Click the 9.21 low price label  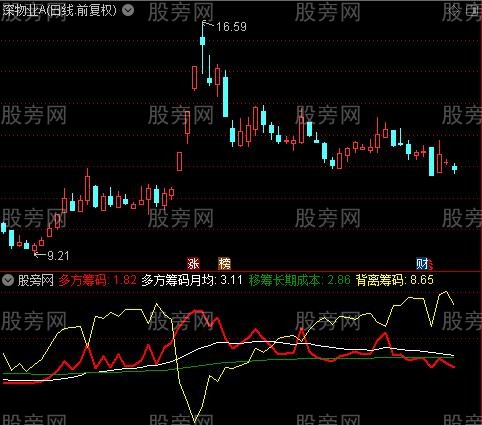point(58,256)
